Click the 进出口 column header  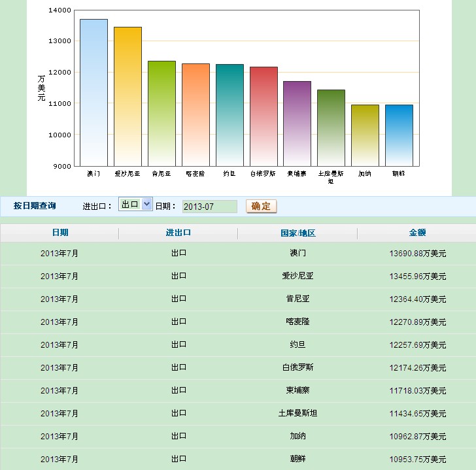tap(178, 233)
